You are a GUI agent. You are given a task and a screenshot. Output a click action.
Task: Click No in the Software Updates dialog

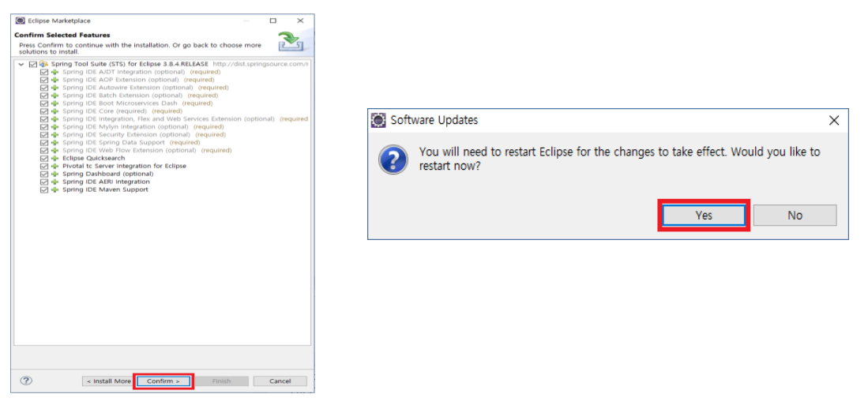(795, 216)
